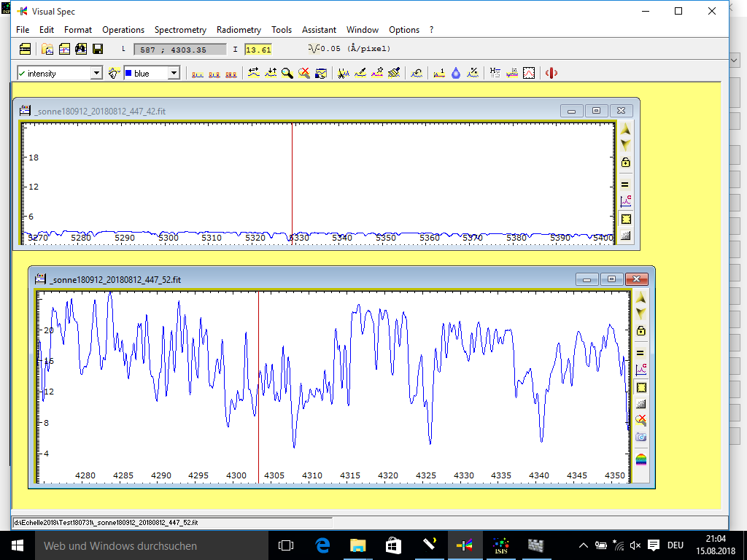747x560 pixels.
Task: Click the DEU keyboard language indicator
Action: (x=675, y=545)
